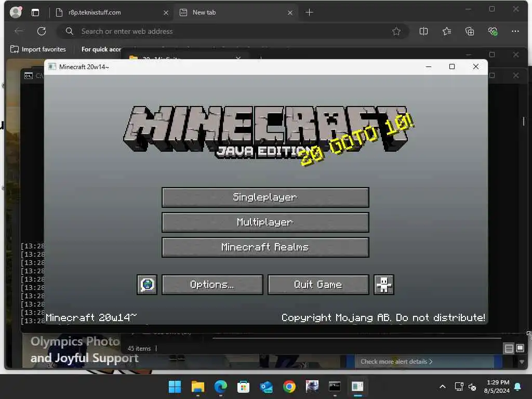Click Import favorites in bookmarks bar
Viewport: 532px width, 399px height.
(38, 49)
